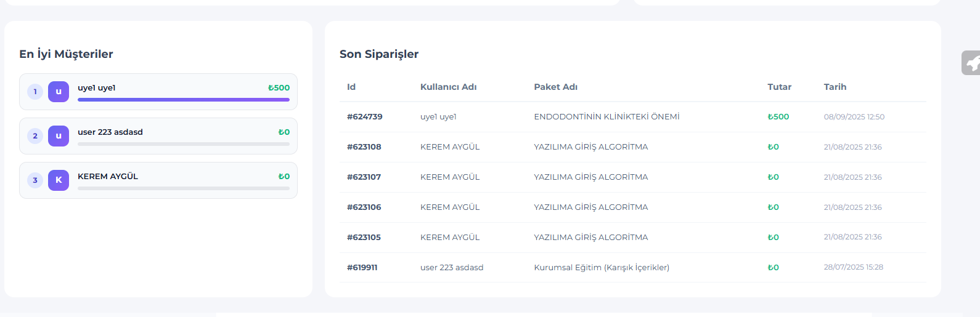Click rank badge number 1
This screenshot has width=980, height=317.
35,92
